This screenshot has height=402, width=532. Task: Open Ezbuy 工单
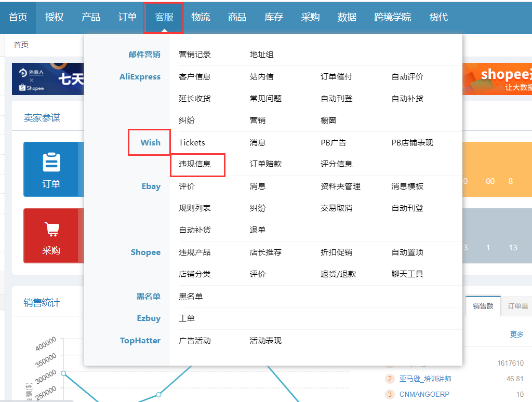(187, 318)
